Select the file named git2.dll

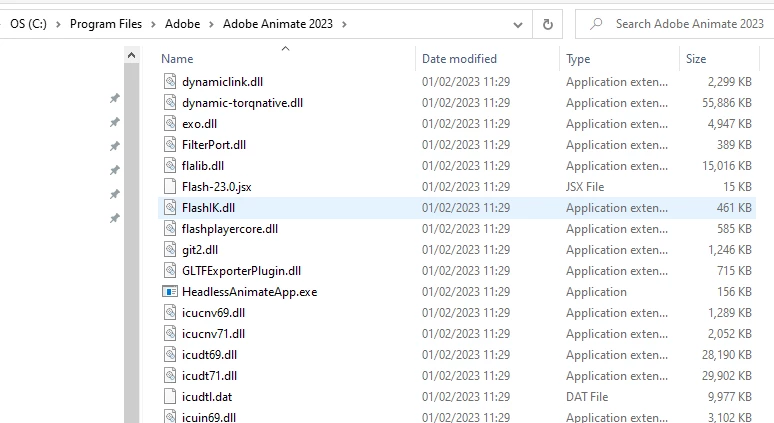point(199,250)
